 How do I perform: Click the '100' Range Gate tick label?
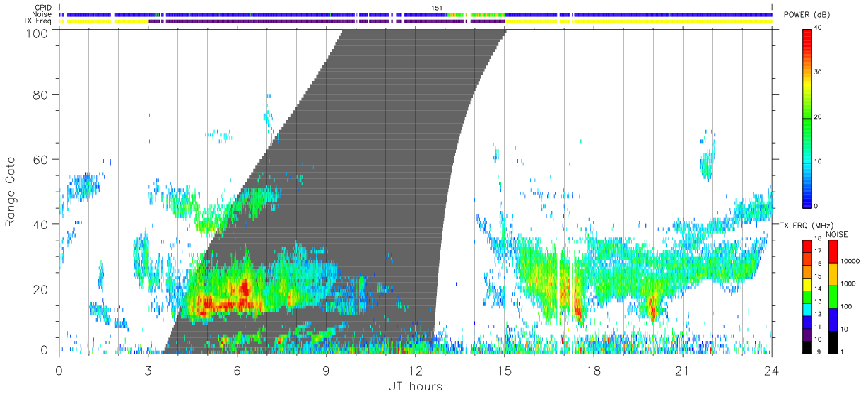[x=38, y=33]
